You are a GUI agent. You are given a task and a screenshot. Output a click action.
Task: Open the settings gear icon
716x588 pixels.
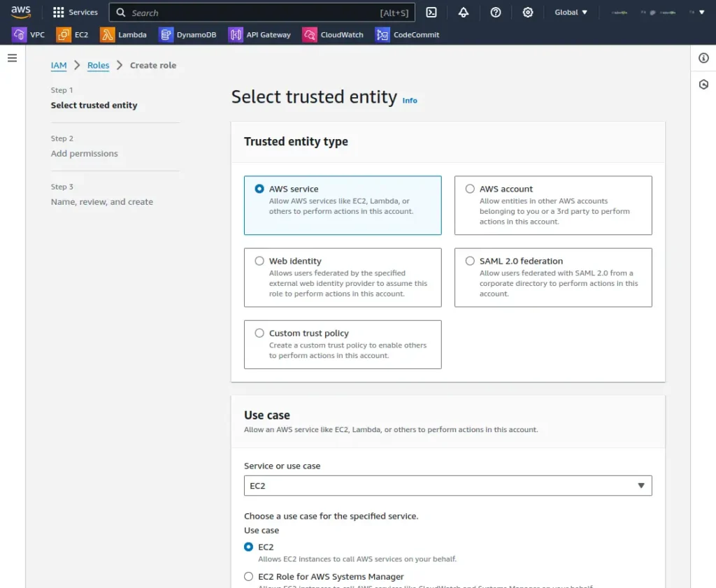coord(527,13)
